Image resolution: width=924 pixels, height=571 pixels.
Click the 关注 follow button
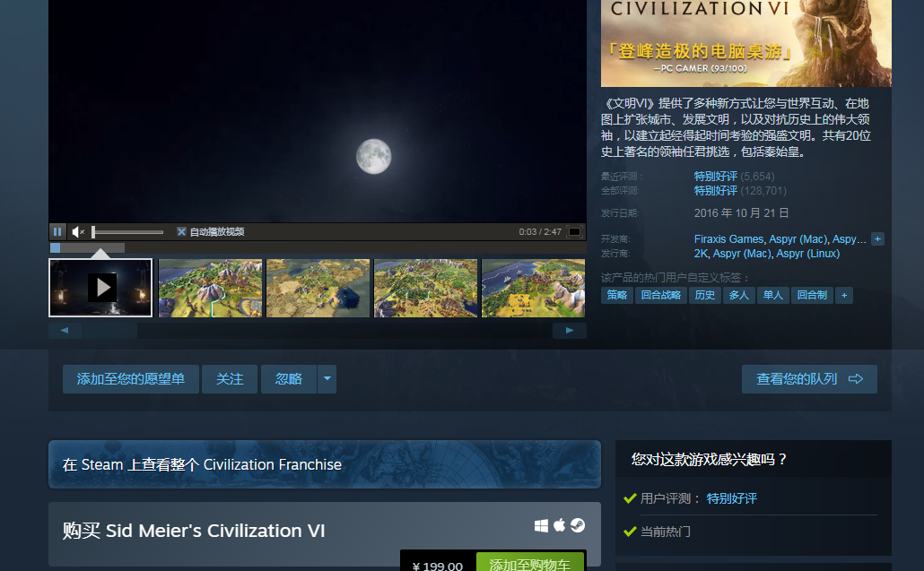coord(230,379)
